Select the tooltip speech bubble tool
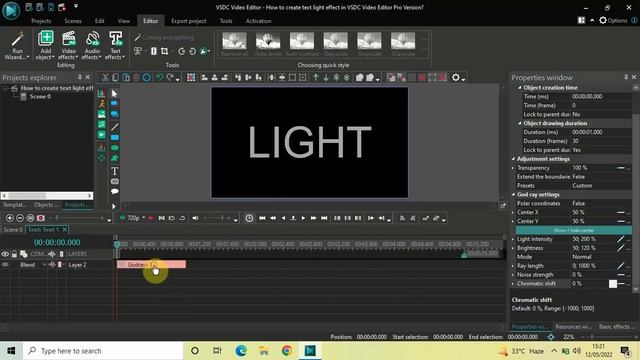 point(115,191)
